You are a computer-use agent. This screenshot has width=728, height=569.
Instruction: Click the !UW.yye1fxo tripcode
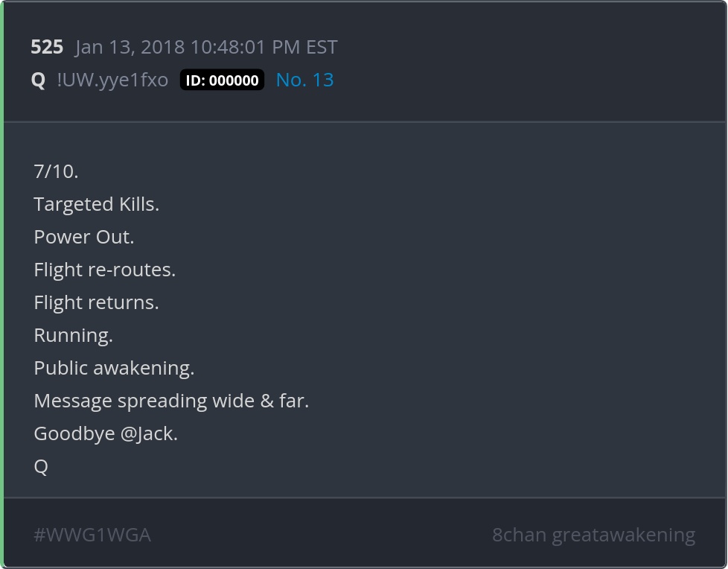(x=112, y=80)
